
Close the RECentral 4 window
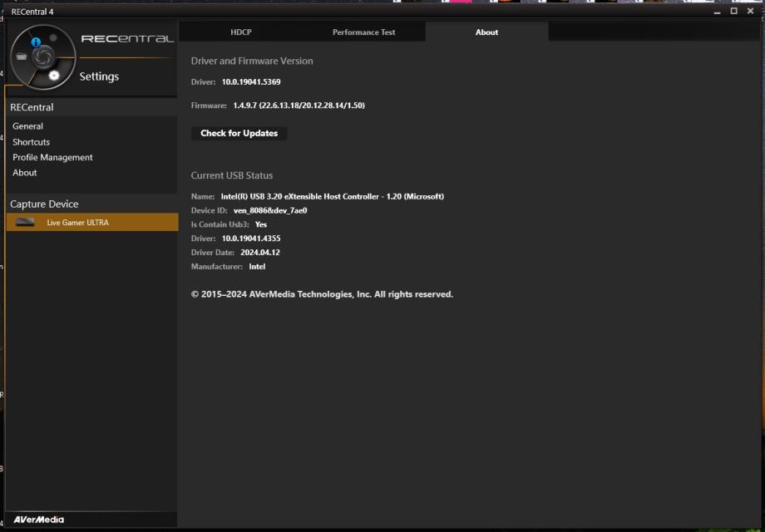(x=750, y=11)
